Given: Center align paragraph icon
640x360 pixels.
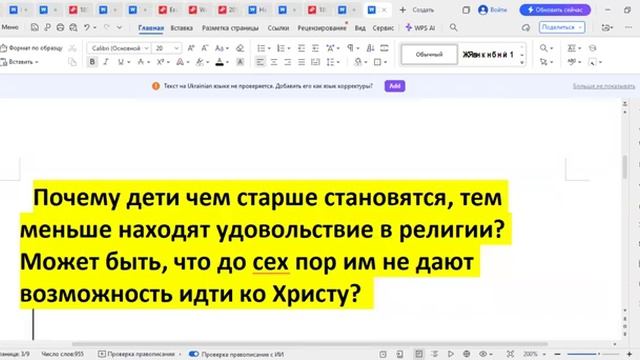Looking at the screenshot, I should [x=274, y=62].
